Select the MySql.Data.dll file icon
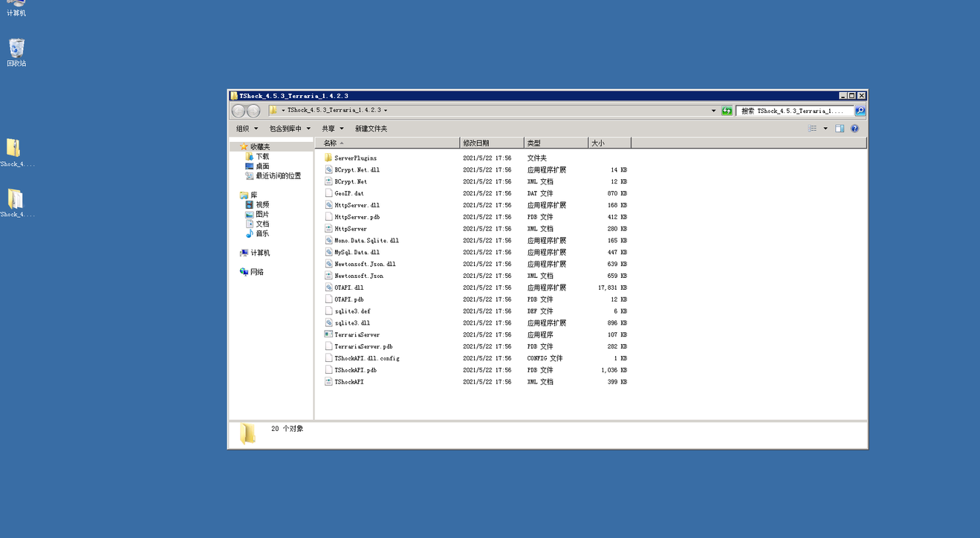Screen dimensions: 980x538 pos(328,252)
